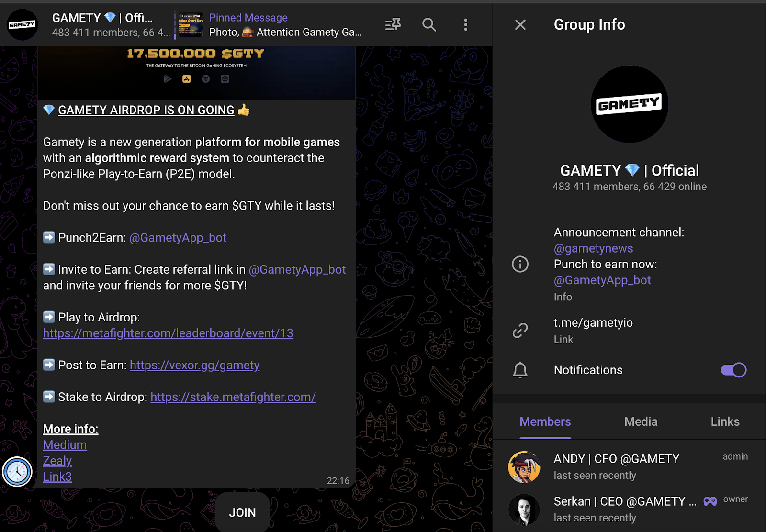Click the GAMETY chat header avatar
This screenshot has width=766, height=532.
coord(22,24)
